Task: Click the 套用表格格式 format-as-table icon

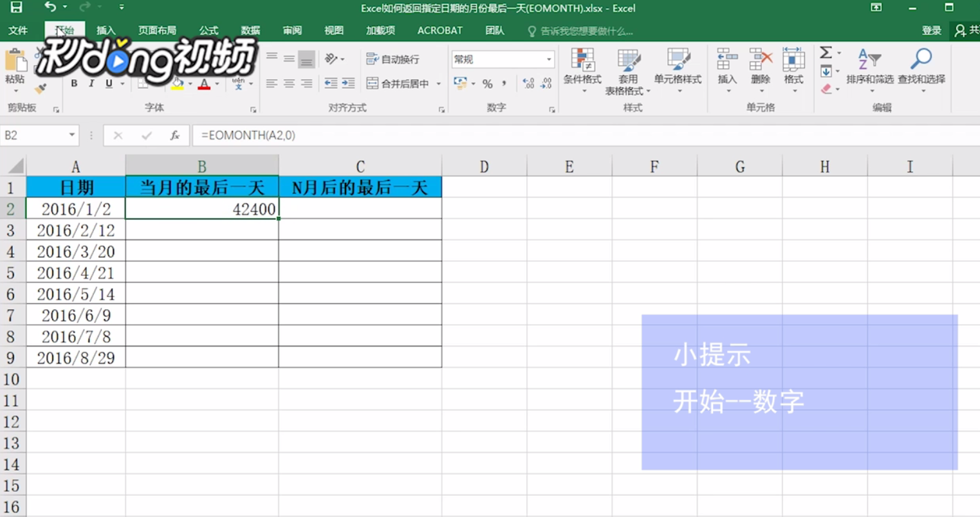Action: coord(627,61)
